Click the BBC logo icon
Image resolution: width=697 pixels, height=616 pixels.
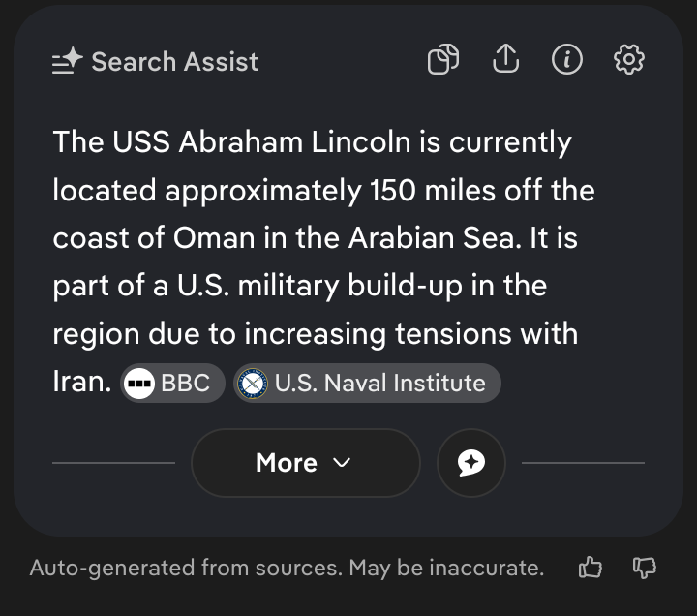point(140,384)
